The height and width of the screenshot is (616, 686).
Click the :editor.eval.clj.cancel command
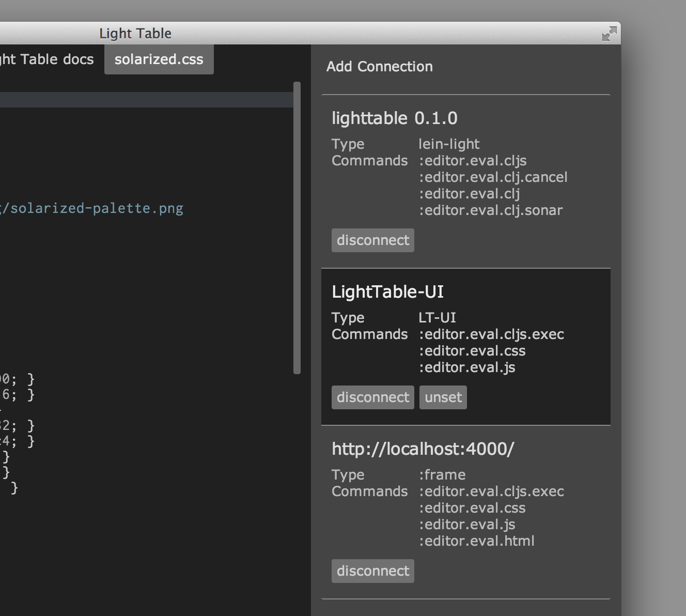(493, 177)
